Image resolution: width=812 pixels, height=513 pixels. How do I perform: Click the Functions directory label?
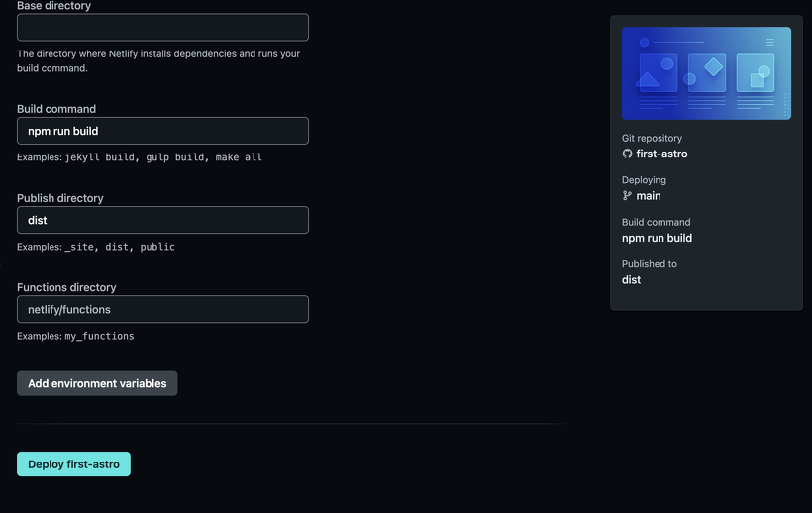(x=66, y=287)
